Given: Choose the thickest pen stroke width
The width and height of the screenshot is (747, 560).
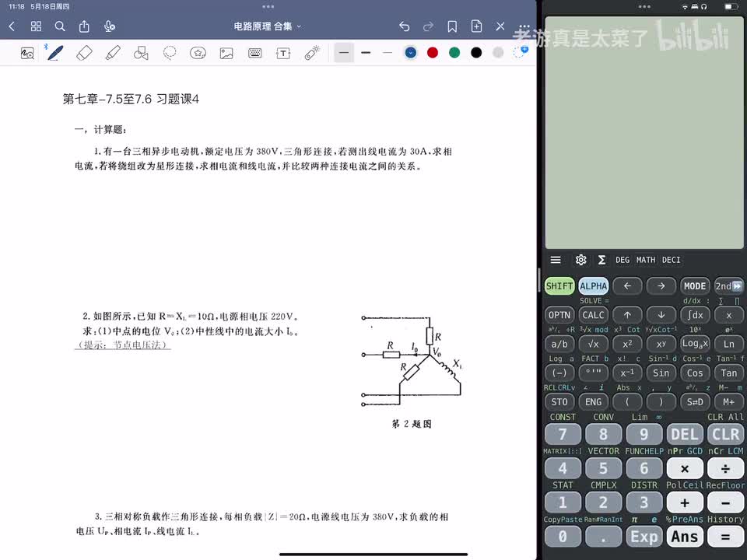Looking at the screenshot, I should click(x=344, y=52).
